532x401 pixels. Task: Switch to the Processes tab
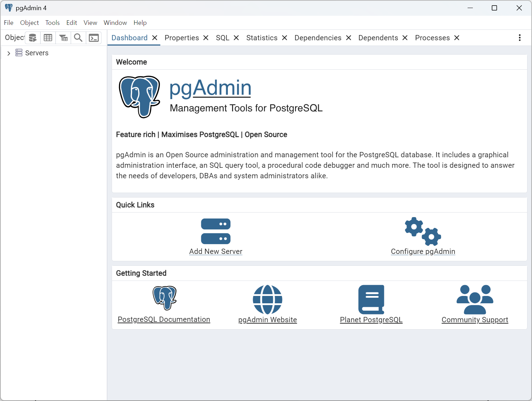(x=432, y=38)
